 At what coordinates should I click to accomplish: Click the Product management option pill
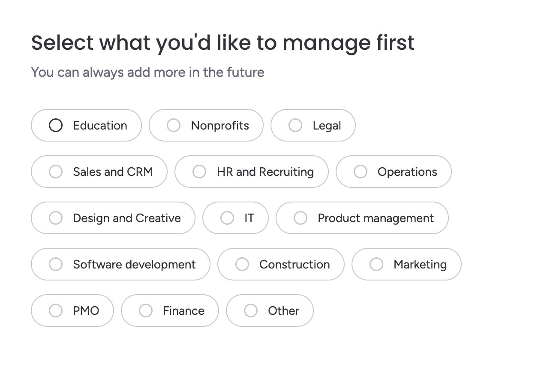coord(362,218)
